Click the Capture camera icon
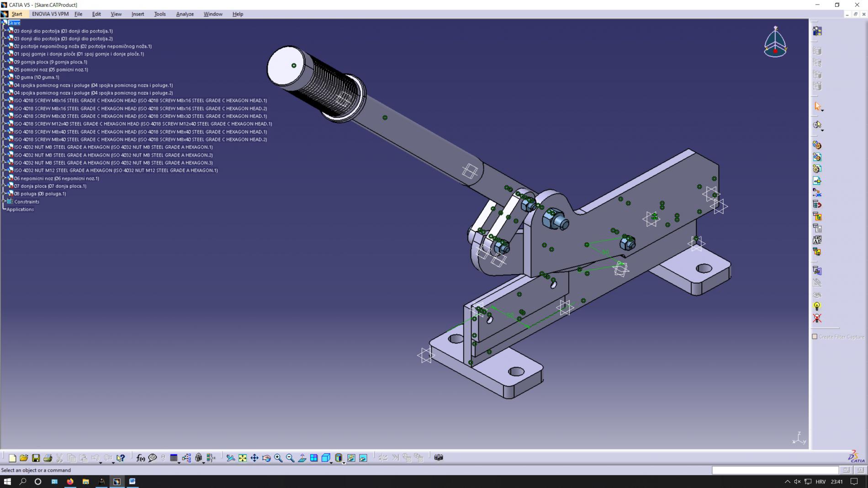 click(x=439, y=457)
